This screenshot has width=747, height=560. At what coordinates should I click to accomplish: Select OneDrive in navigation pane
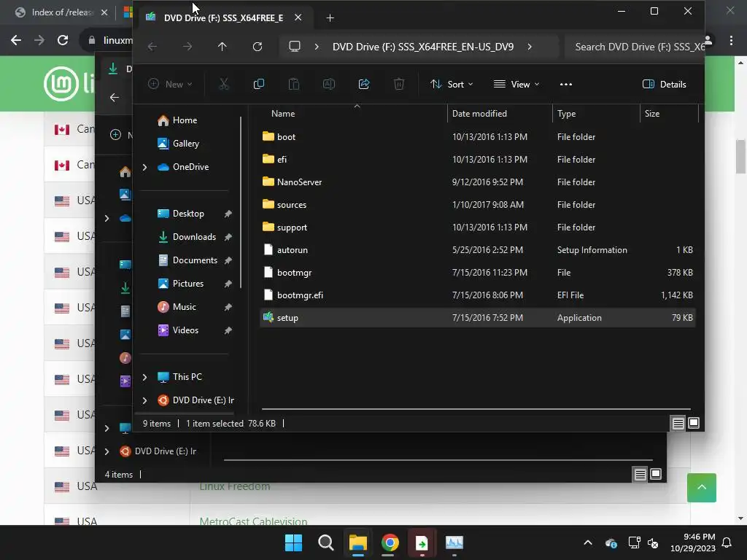[x=190, y=167]
